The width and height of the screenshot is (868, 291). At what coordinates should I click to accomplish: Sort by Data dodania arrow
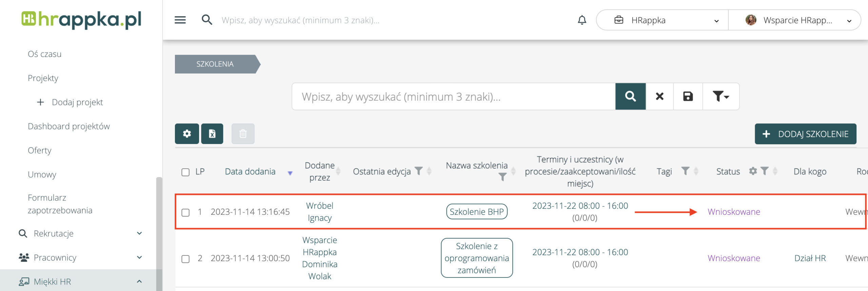pos(290,173)
